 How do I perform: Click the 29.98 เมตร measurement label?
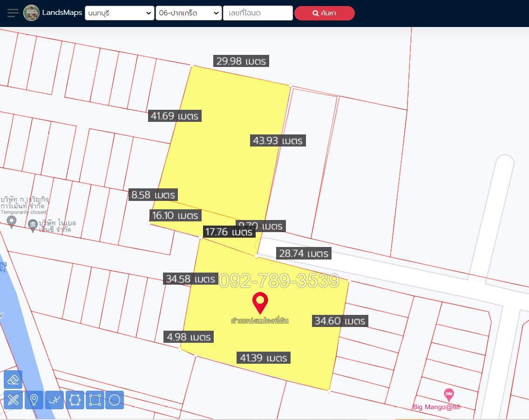tap(241, 61)
